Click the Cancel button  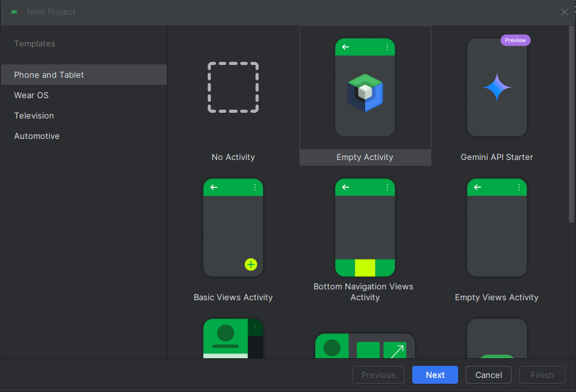point(489,375)
